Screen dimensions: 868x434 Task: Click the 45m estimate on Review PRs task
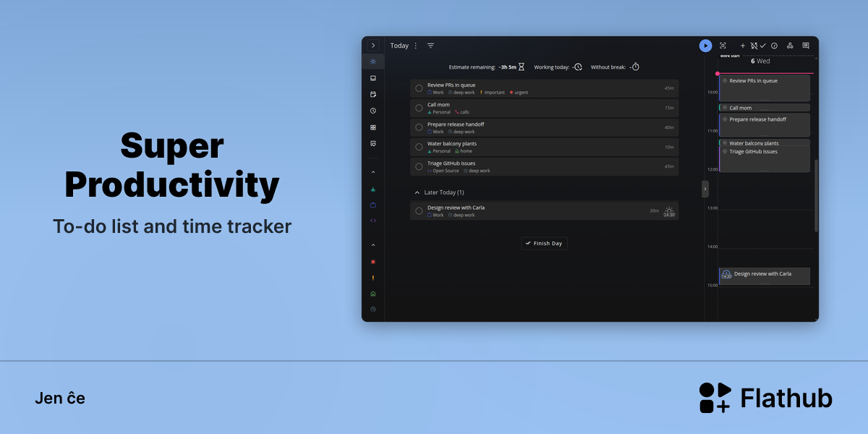pyautogui.click(x=669, y=88)
